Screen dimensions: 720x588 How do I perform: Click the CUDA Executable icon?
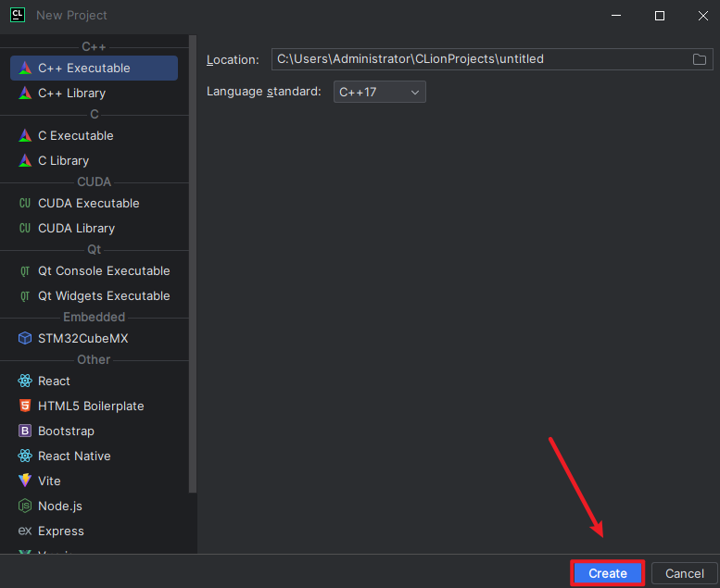pos(25,204)
